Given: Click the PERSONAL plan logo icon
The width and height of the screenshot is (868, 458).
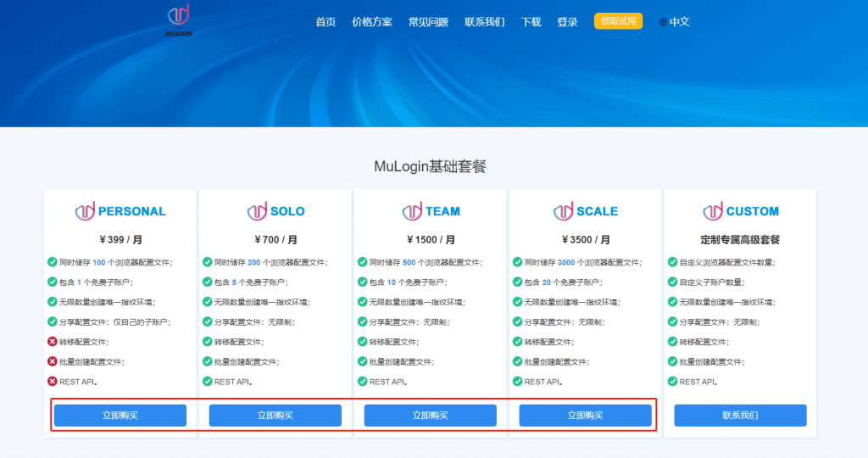Looking at the screenshot, I should 85,211.
